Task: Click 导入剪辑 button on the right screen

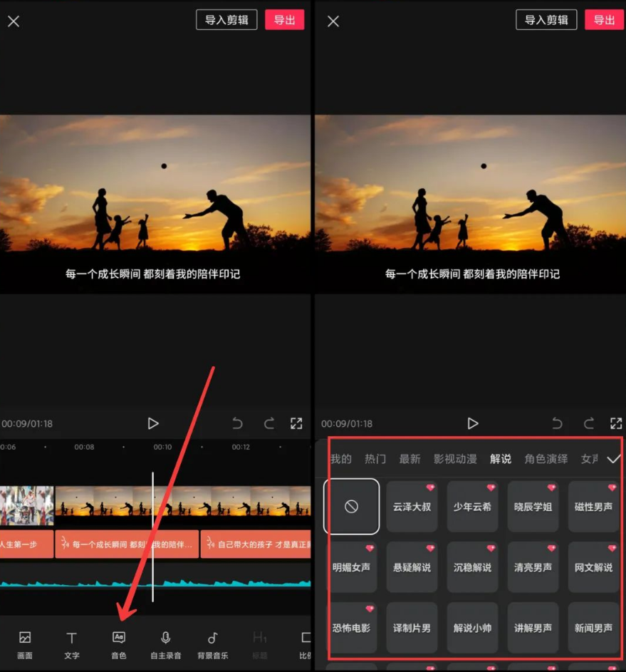Action: point(546,20)
